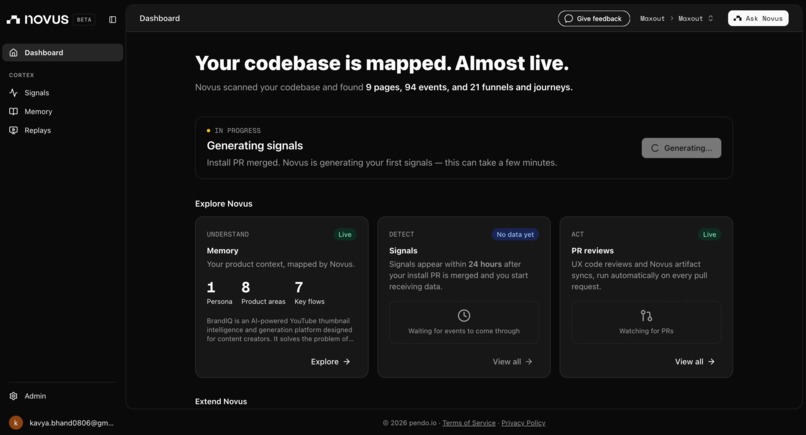This screenshot has width=806, height=435.
Task: Open Signals pulse icon in sidebar
Action: 13,93
